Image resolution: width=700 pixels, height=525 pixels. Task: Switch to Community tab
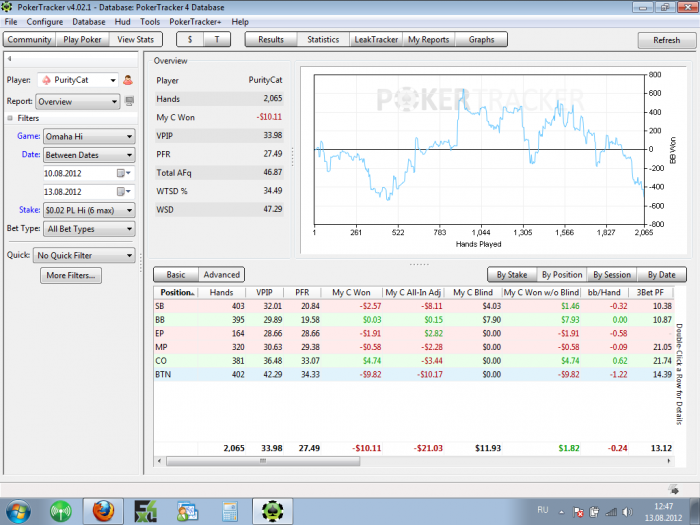(29, 40)
